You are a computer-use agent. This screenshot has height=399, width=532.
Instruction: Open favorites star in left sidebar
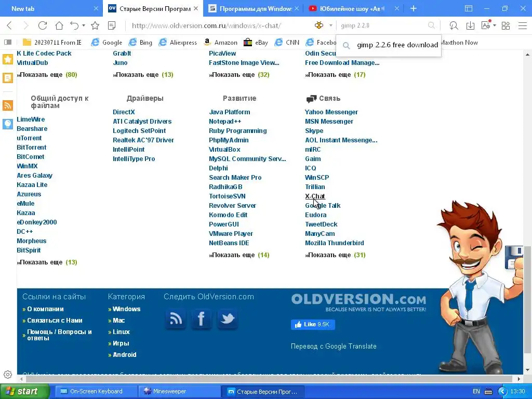(8, 59)
